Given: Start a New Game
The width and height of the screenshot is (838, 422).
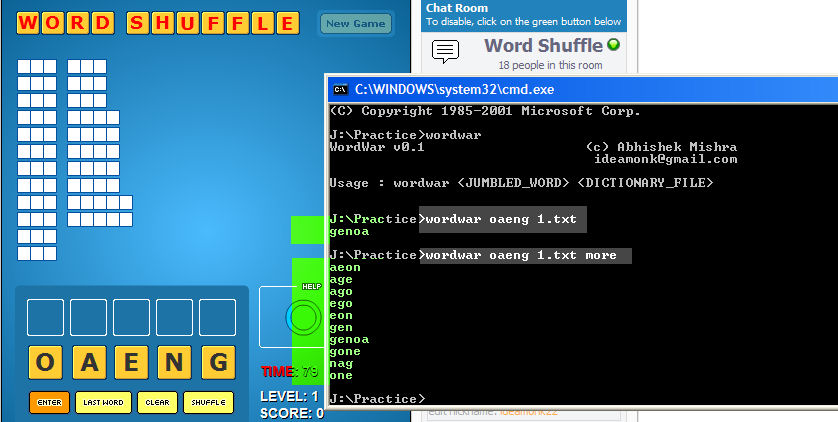Looking at the screenshot, I should click(x=356, y=24).
